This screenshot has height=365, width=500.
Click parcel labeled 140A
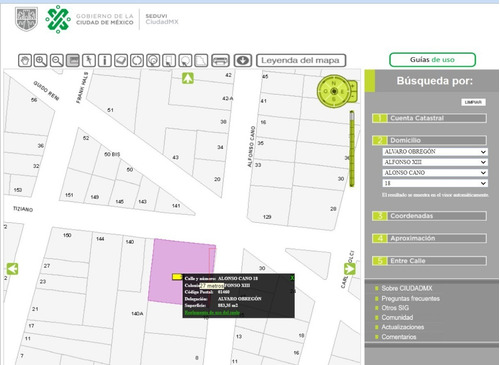tap(137, 314)
